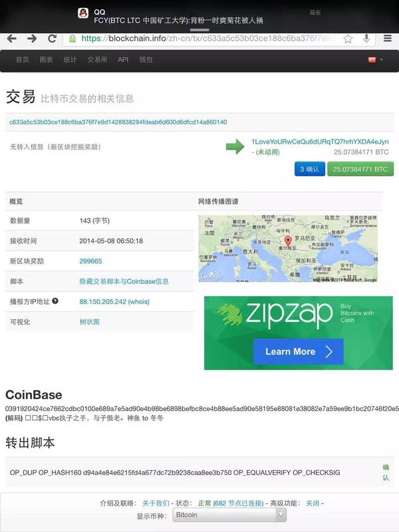Tap the QQ notification message banner

[x=199, y=16]
